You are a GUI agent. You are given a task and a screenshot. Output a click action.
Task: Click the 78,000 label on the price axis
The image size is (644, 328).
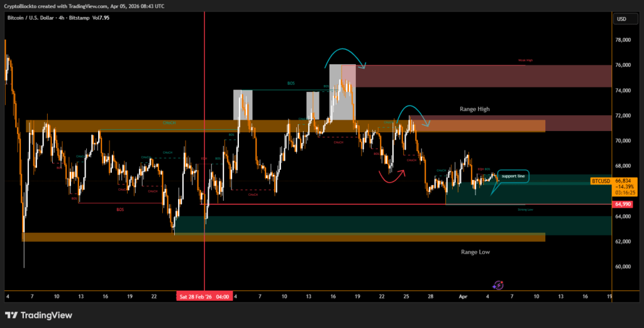(623, 40)
